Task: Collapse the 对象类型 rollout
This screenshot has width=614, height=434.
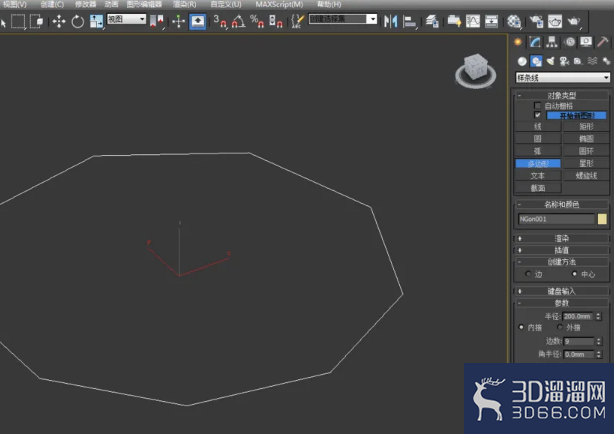Action: (x=562, y=95)
